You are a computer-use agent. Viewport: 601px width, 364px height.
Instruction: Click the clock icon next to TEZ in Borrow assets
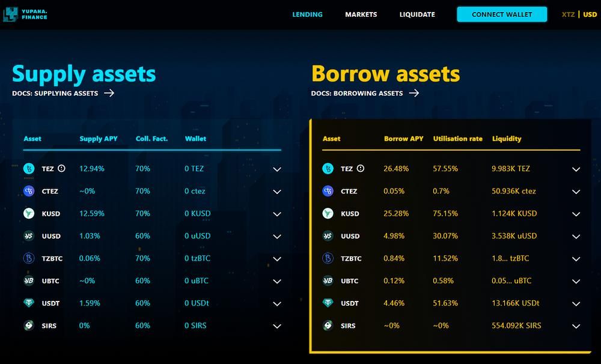pos(360,169)
